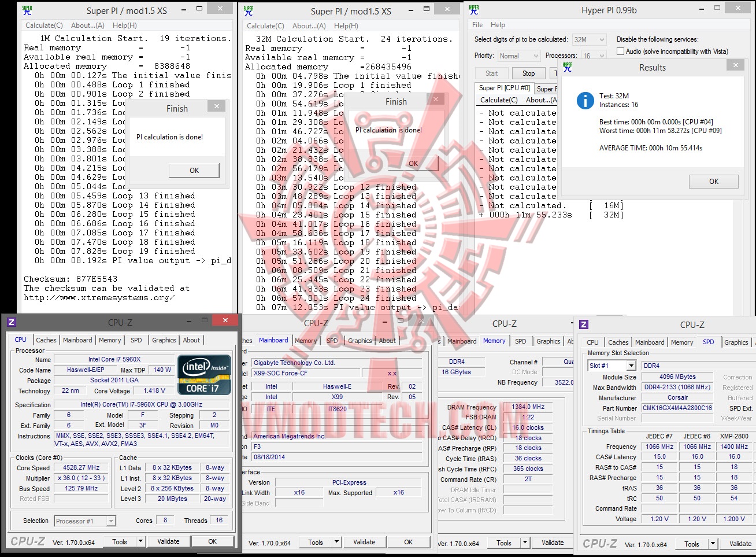Open the About tab in the CPU-Z CPU window
Image resolution: width=756 pixels, height=557 pixels.
coord(191,340)
